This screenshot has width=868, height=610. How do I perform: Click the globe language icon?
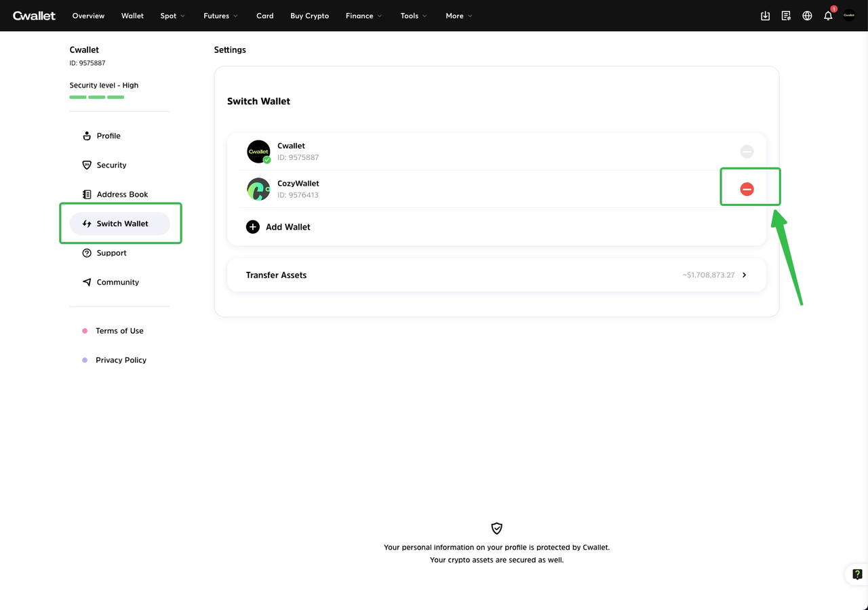coord(807,16)
